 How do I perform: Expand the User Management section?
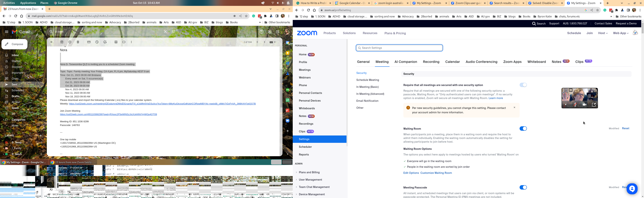click(310, 179)
